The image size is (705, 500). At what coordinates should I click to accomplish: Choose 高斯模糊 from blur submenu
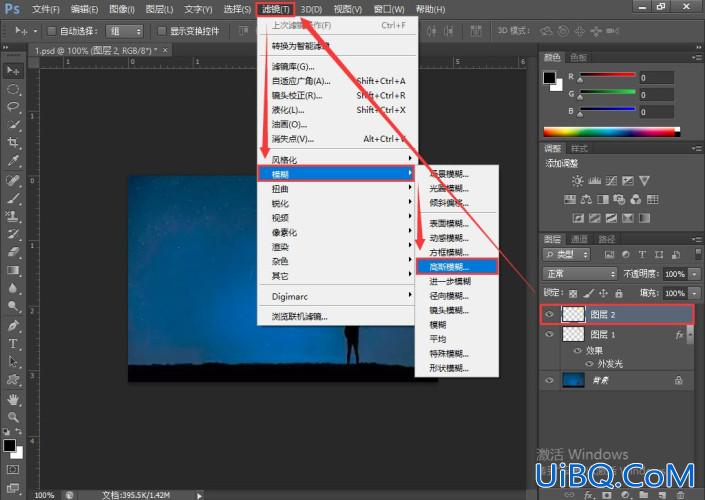click(457, 267)
